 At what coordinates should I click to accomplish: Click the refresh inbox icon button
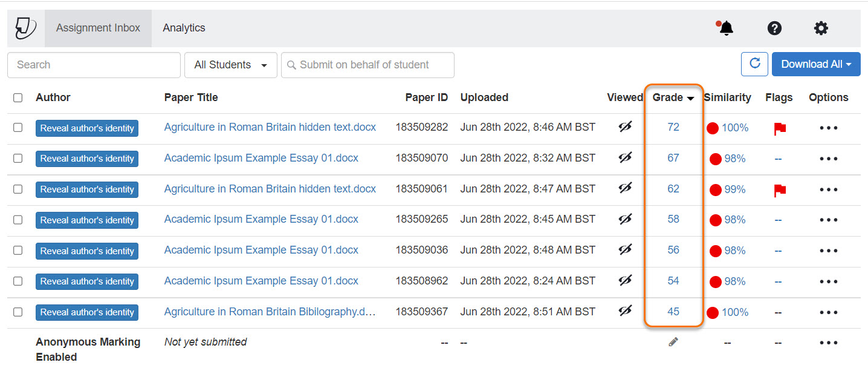[x=754, y=64]
